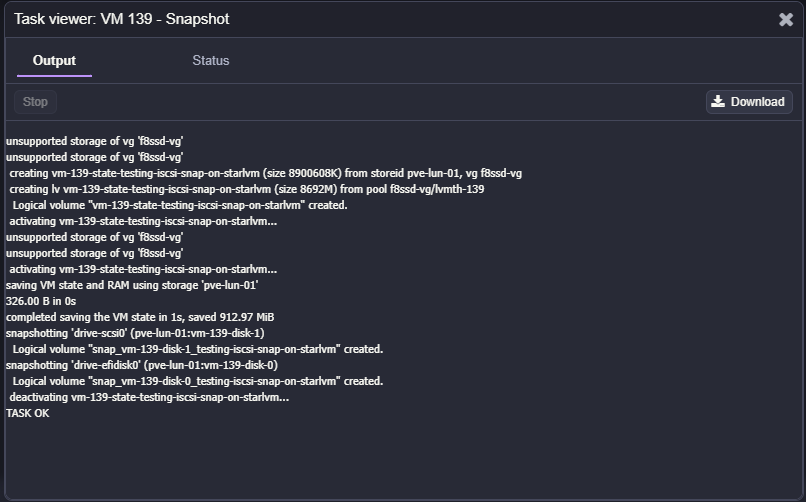Image resolution: width=806 pixels, height=502 pixels.
Task: Click the download arrow icon
Action: click(718, 101)
